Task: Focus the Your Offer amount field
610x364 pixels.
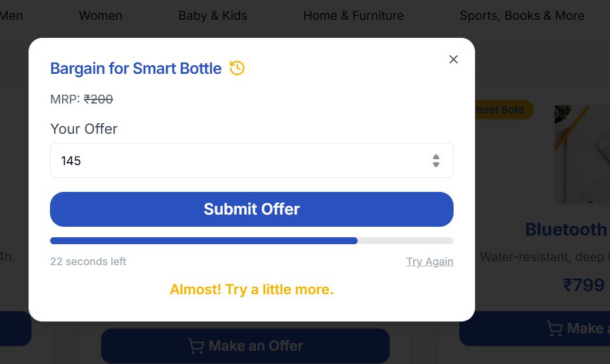Action: tap(238, 160)
